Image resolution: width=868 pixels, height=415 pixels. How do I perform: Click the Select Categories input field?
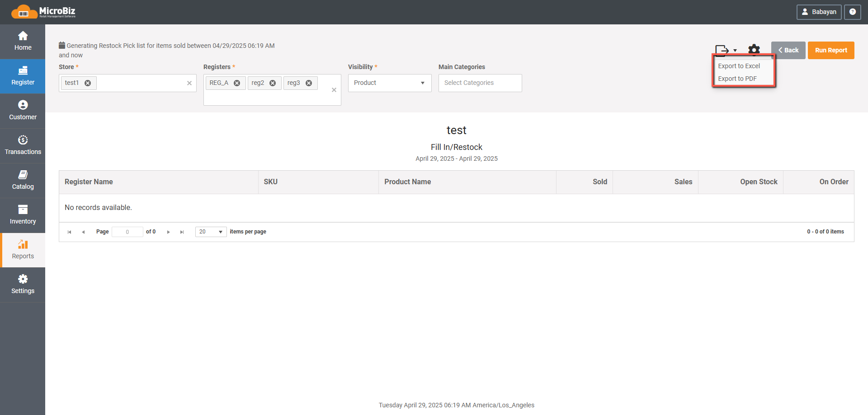point(480,83)
